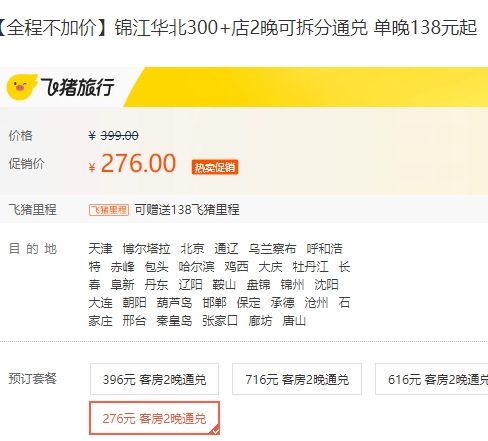Open the 北京 destination
The height and width of the screenshot is (441, 488).
[x=192, y=249]
